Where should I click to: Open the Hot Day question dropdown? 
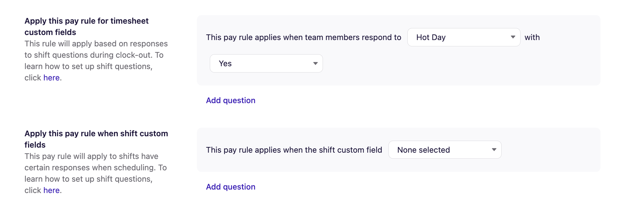pos(463,37)
